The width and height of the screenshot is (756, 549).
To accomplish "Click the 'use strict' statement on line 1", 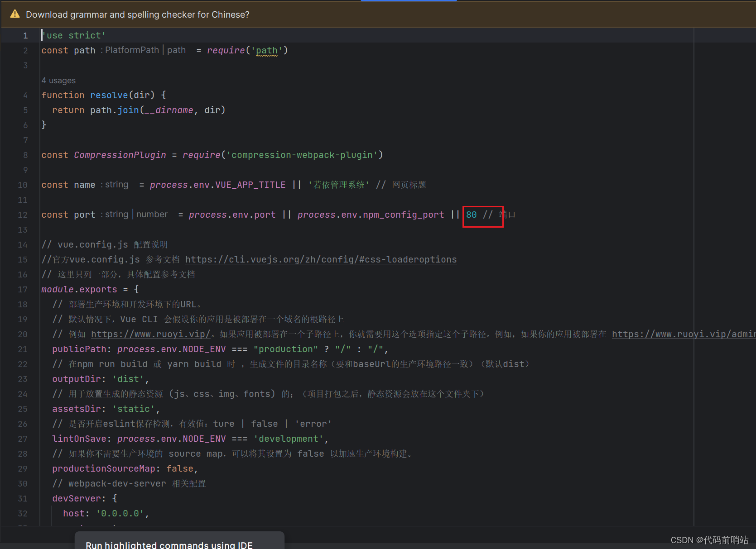I will point(74,35).
